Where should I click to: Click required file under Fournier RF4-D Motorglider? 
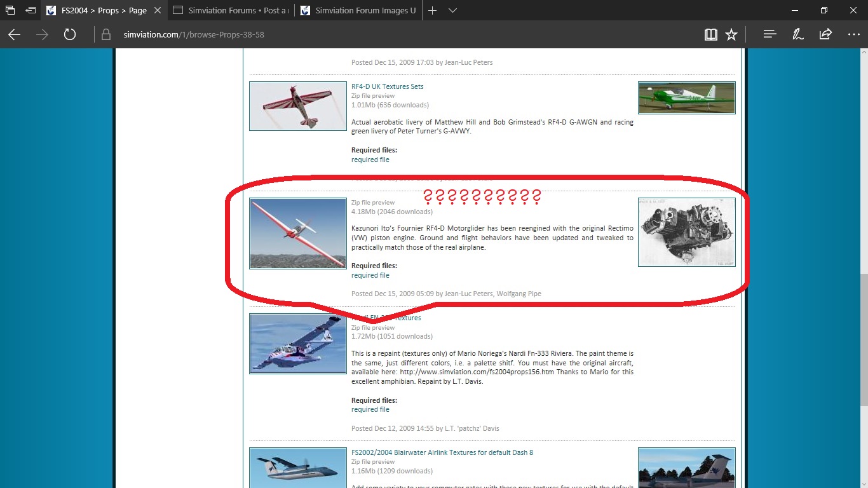(x=370, y=276)
